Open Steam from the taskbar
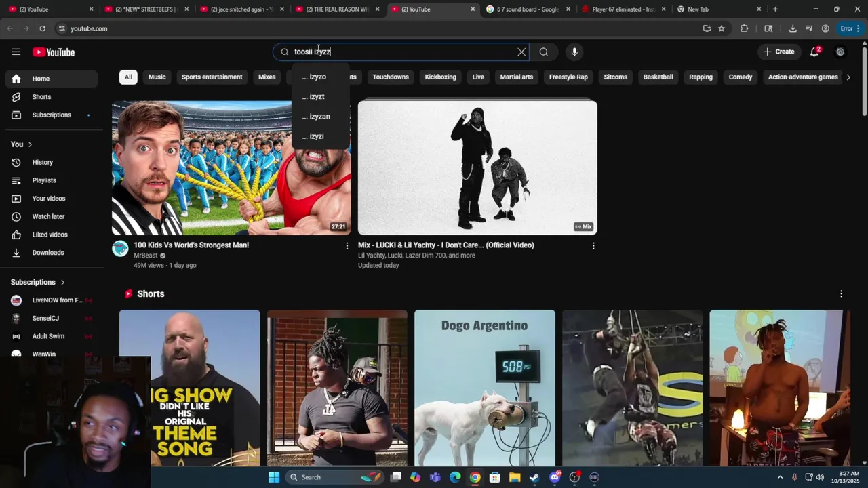The height and width of the screenshot is (488, 868). pyautogui.click(x=534, y=477)
